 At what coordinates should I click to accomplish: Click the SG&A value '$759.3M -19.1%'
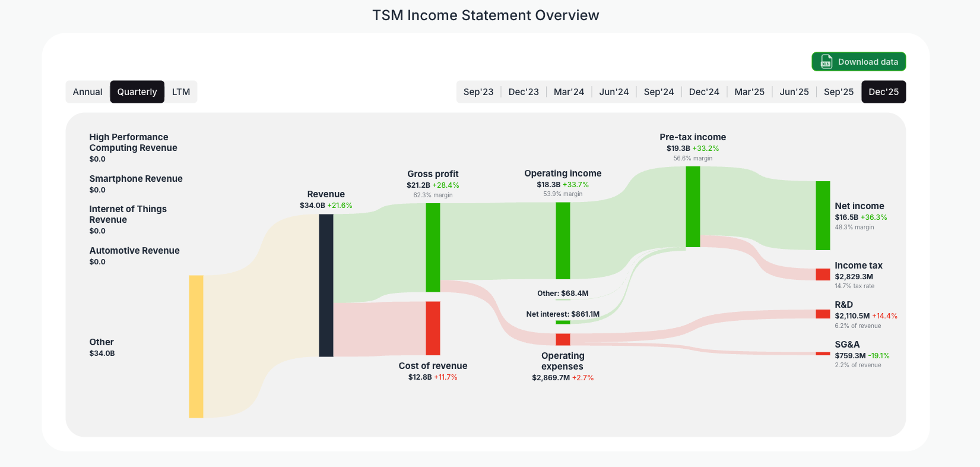[x=862, y=356]
